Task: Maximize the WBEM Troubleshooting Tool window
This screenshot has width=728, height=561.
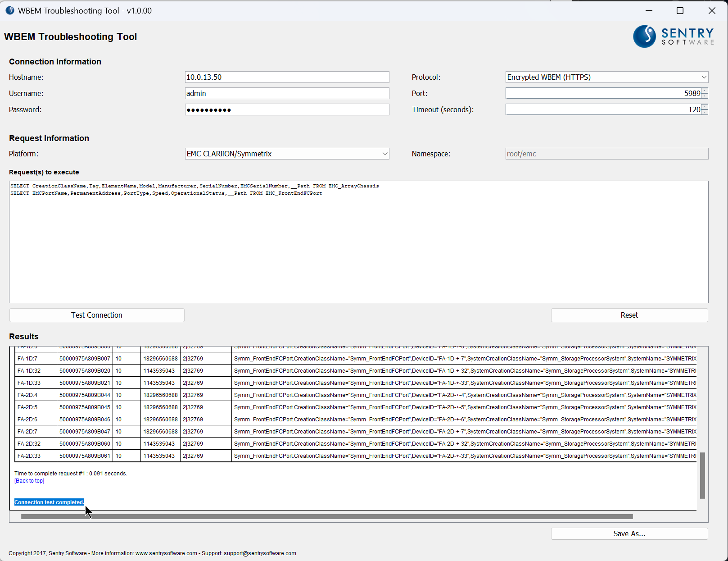Action: 680,10
